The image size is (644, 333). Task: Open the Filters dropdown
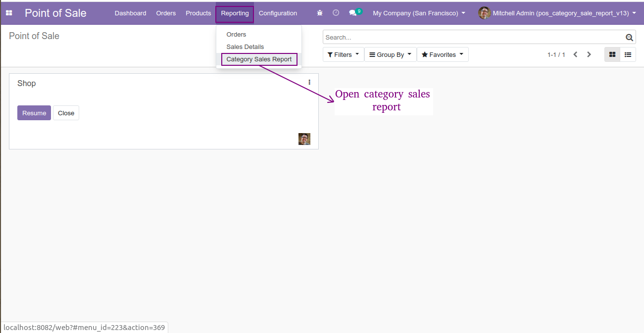(x=344, y=54)
